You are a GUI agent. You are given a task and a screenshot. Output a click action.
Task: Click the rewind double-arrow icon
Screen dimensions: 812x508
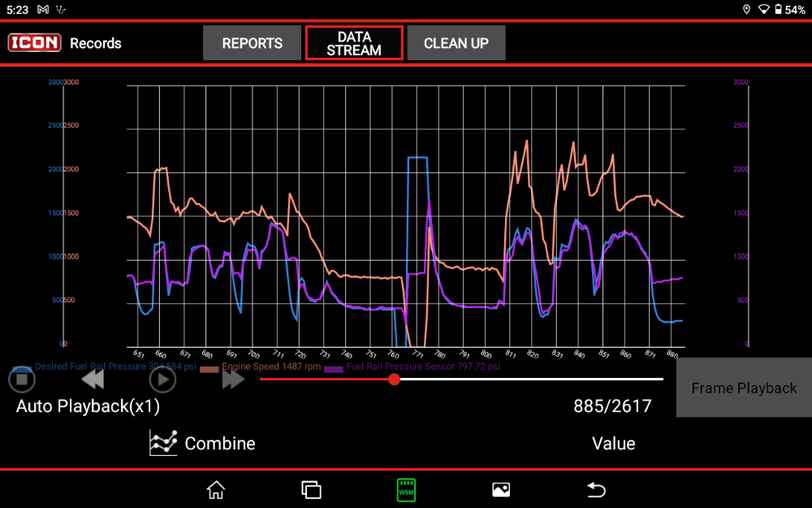pyautogui.click(x=93, y=380)
